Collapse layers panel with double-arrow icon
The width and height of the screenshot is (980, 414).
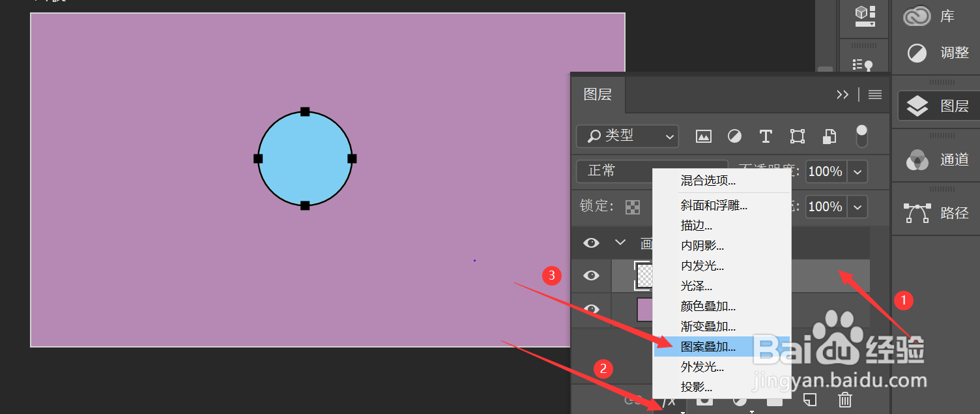click(843, 95)
